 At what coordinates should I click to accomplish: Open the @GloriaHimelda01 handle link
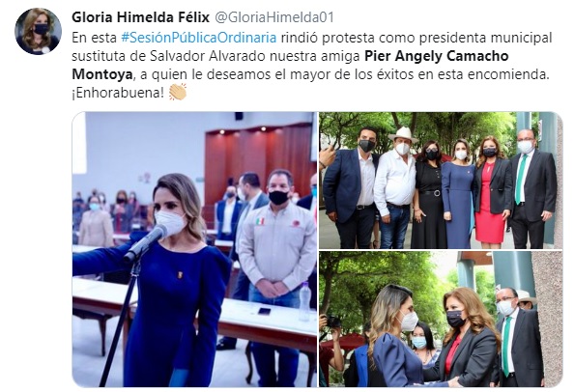tap(274, 17)
